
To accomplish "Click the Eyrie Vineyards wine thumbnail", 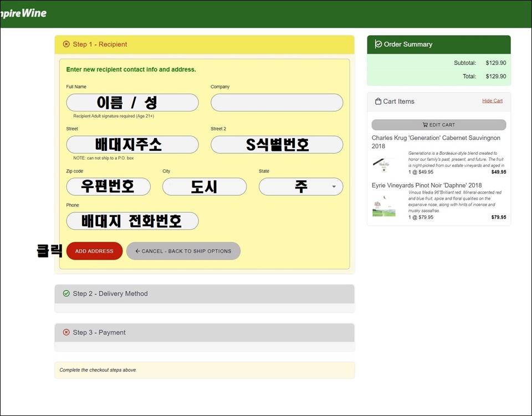I will (x=383, y=206).
